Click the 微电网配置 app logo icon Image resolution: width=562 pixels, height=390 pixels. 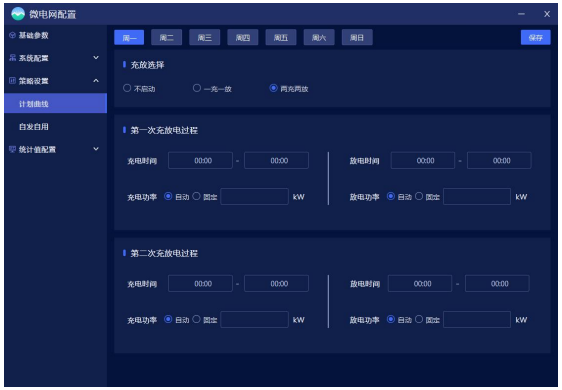18,14
